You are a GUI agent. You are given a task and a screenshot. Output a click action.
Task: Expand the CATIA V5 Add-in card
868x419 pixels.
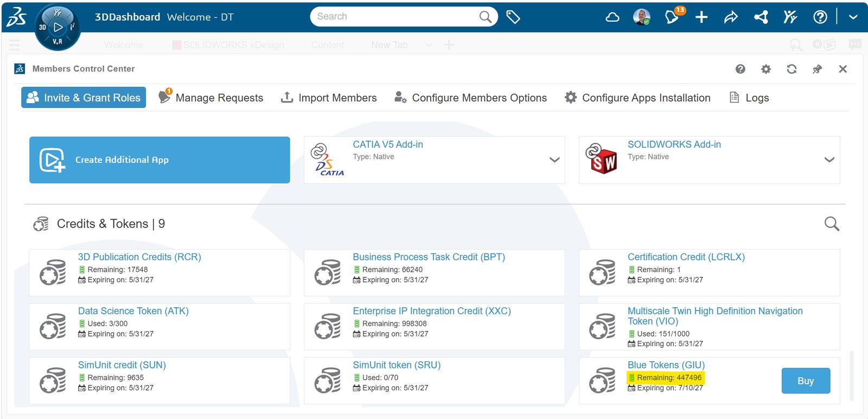[x=554, y=160]
